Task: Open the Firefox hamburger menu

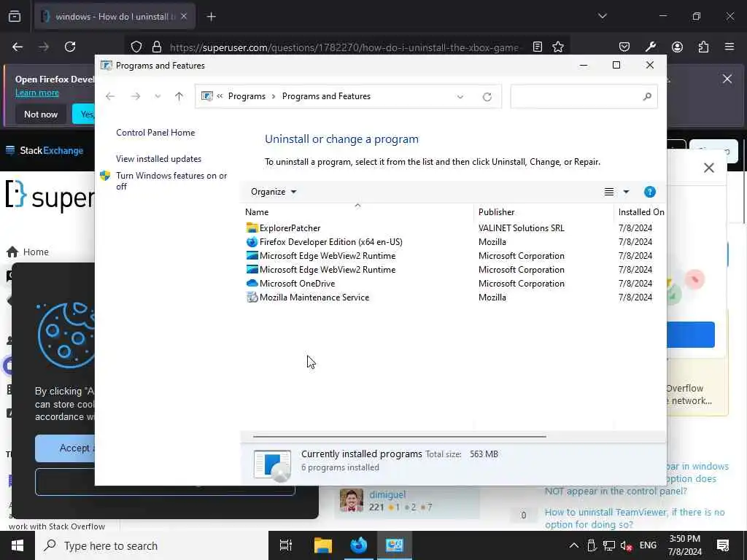Action: (x=729, y=47)
